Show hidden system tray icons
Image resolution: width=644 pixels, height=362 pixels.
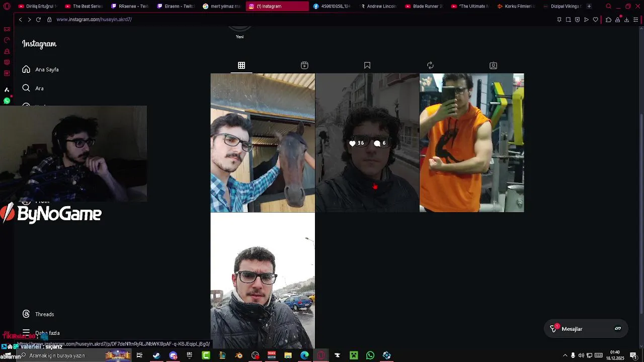coord(565,355)
